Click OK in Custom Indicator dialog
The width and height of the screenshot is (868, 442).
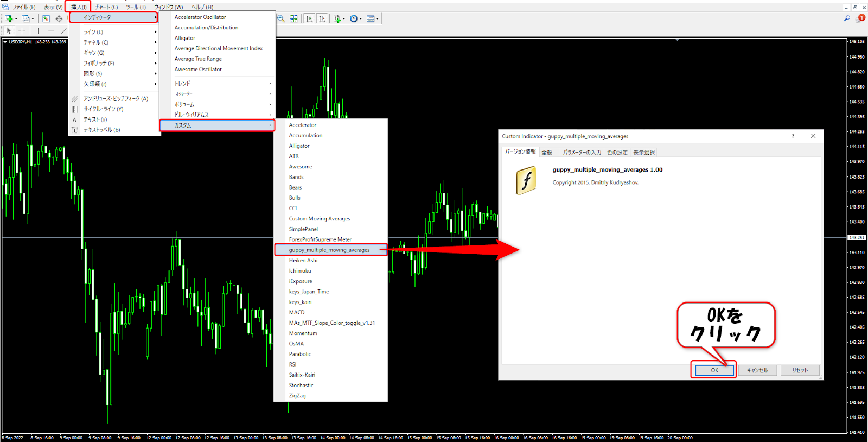click(714, 370)
